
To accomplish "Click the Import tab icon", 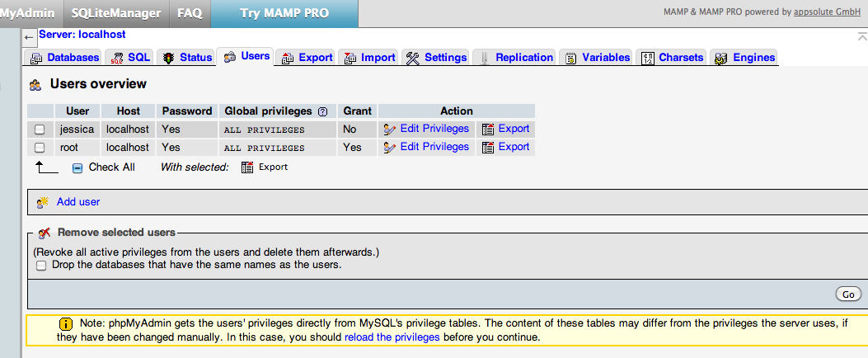I will pyautogui.click(x=350, y=58).
